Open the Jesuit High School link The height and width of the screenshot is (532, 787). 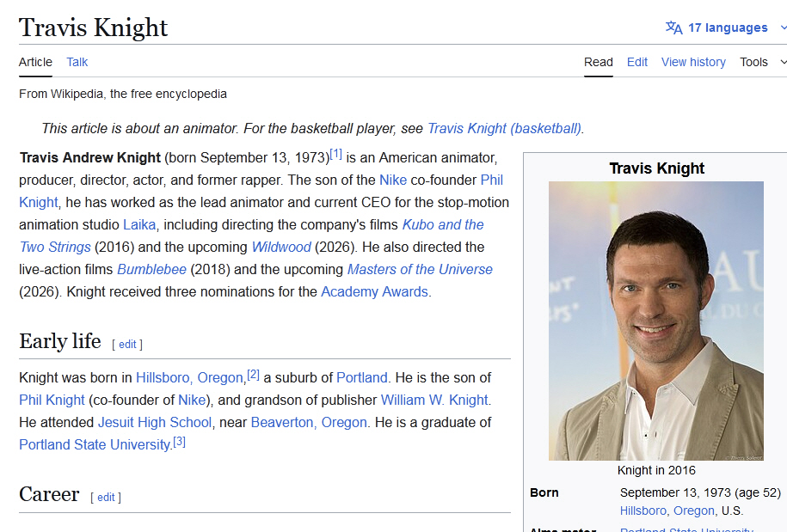(155, 423)
